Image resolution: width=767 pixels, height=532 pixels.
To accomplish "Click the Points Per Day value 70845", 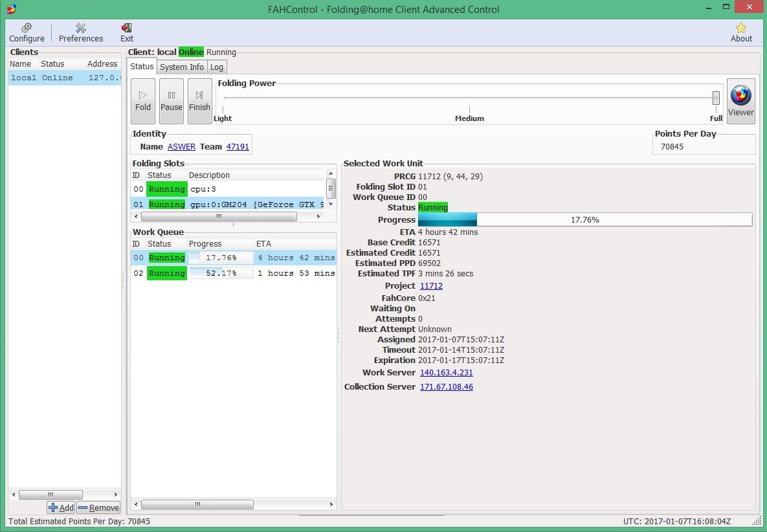I will pyautogui.click(x=672, y=147).
